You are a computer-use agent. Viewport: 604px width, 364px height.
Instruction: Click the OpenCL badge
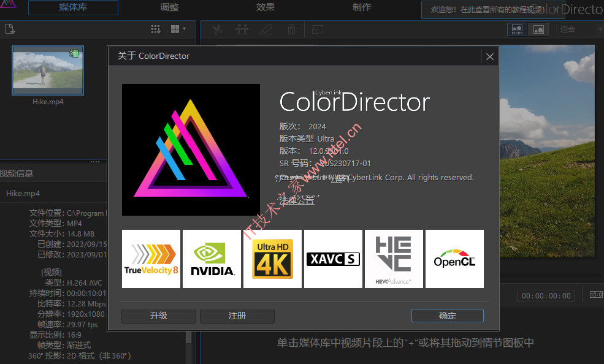coord(454,259)
